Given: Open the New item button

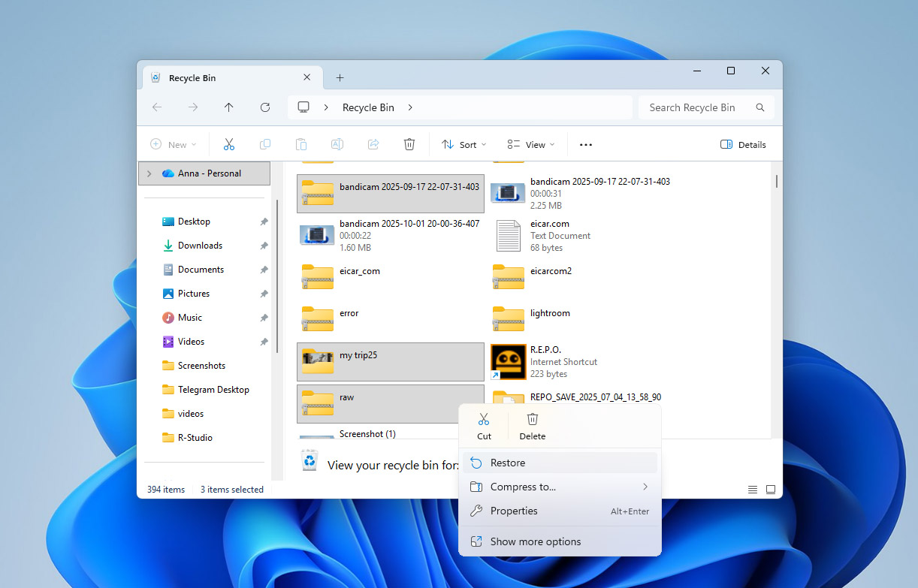Looking at the screenshot, I should pyautogui.click(x=174, y=143).
